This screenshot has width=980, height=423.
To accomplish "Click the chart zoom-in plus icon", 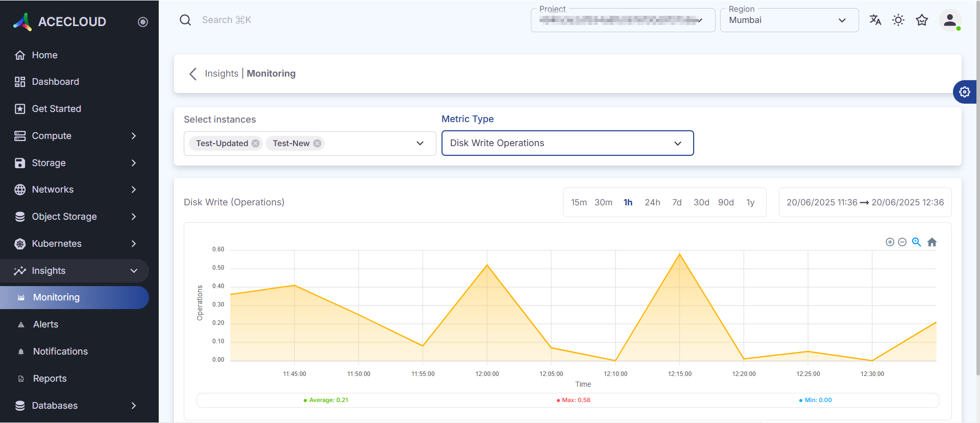I will [x=890, y=242].
